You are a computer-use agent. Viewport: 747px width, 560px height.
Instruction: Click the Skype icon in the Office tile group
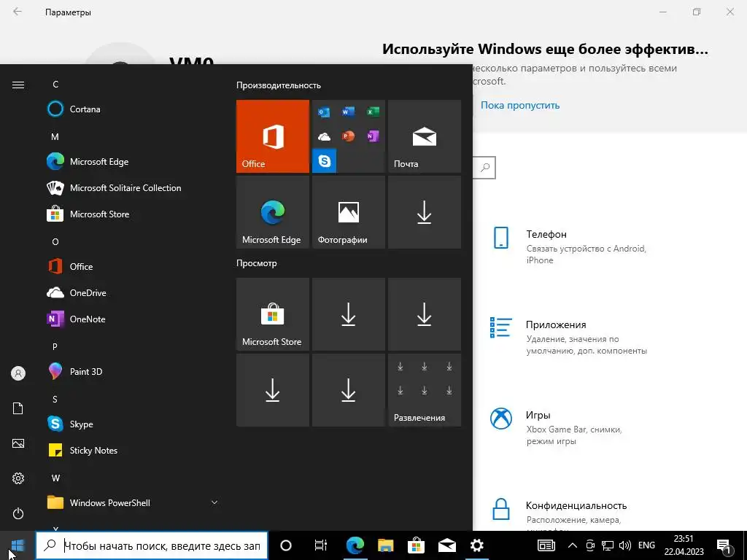pos(325,161)
